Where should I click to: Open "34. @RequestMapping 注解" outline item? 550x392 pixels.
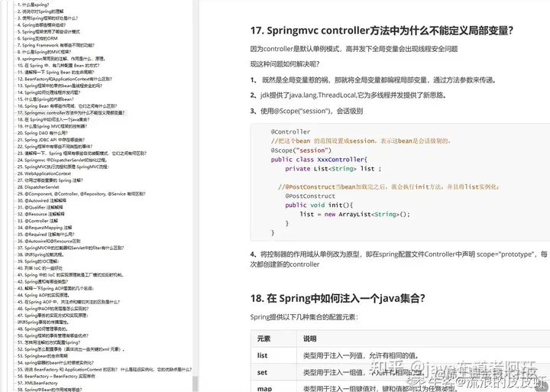tap(45, 228)
